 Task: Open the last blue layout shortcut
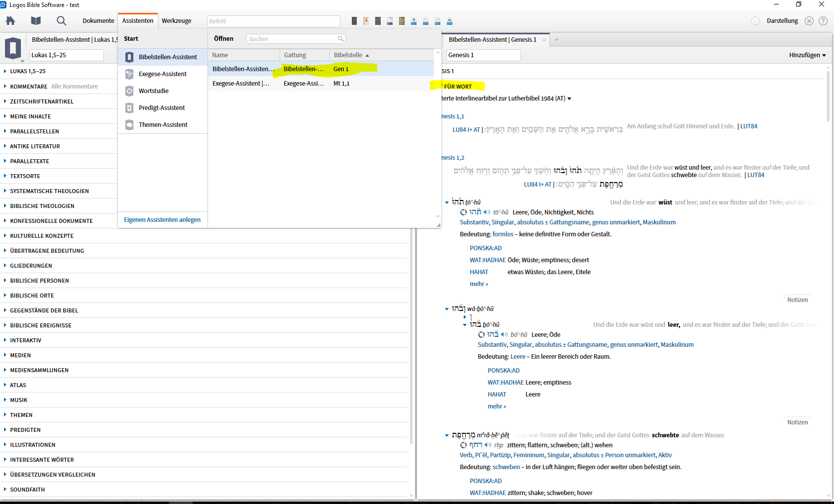[449, 21]
